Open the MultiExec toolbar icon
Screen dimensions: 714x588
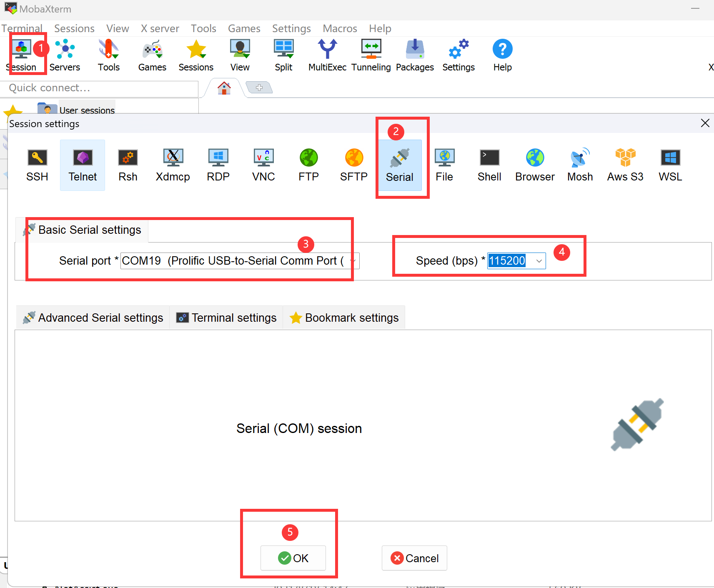point(327,55)
